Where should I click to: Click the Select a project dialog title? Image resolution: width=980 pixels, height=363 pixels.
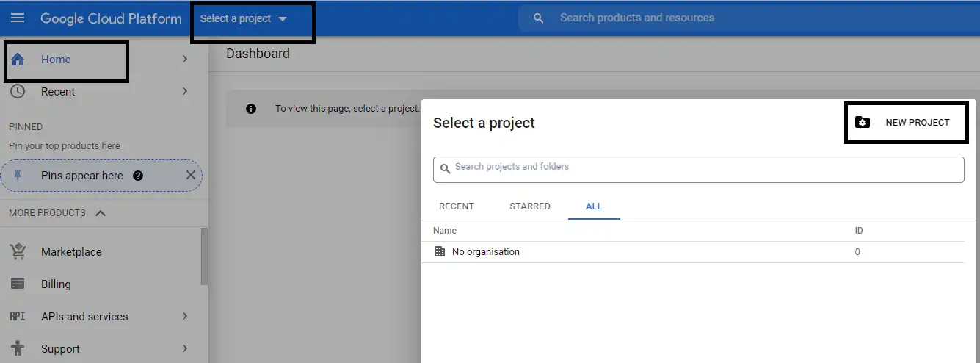(x=484, y=123)
